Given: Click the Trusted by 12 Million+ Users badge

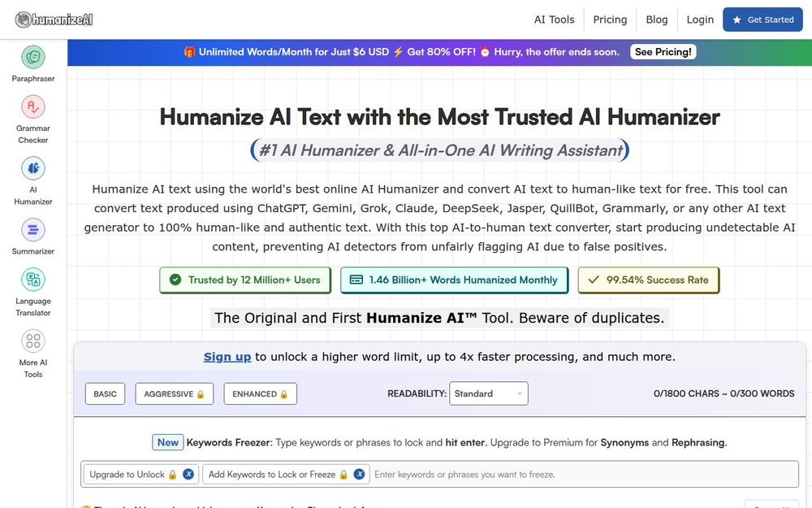Looking at the screenshot, I should pyautogui.click(x=245, y=280).
